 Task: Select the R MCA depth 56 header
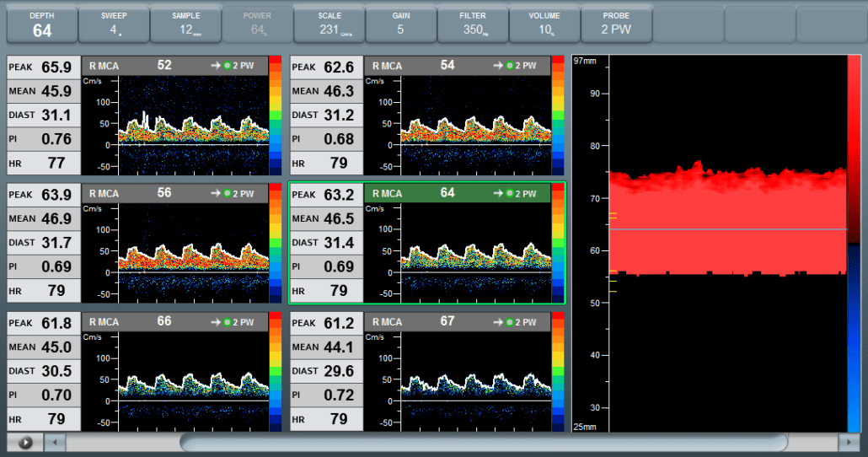coord(175,193)
